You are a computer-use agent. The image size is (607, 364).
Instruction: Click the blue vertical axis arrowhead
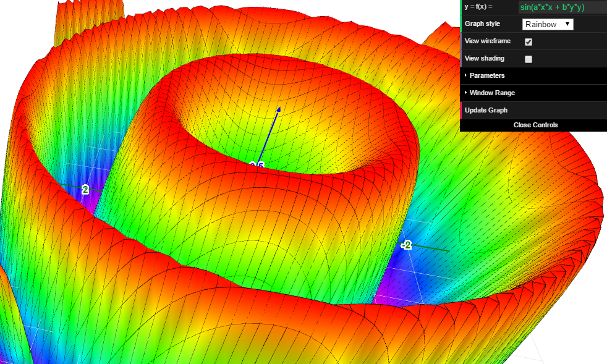click(x=279, y=109)
